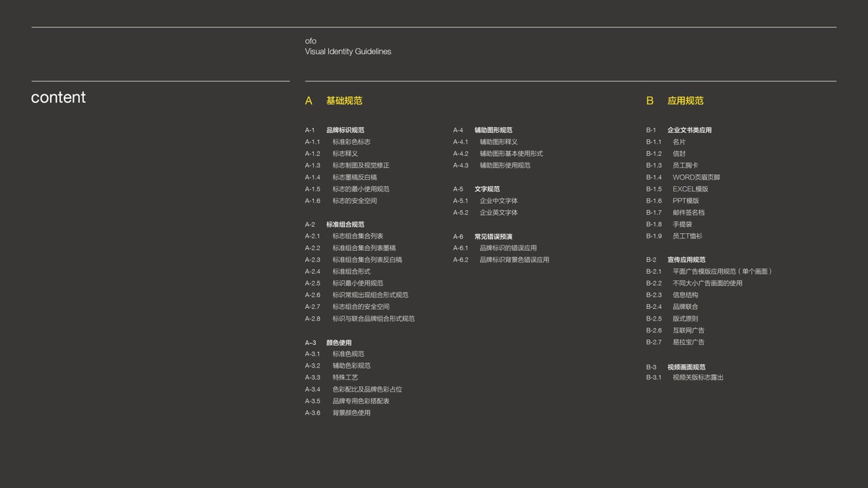Click 'B-2.2 不同大小广告画面的使用'
Viewport: 868px width, 488px height.
(694, 283)
